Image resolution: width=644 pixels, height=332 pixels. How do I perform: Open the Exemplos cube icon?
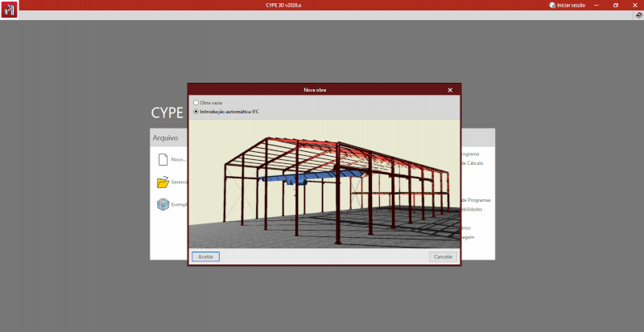[163, 204]
